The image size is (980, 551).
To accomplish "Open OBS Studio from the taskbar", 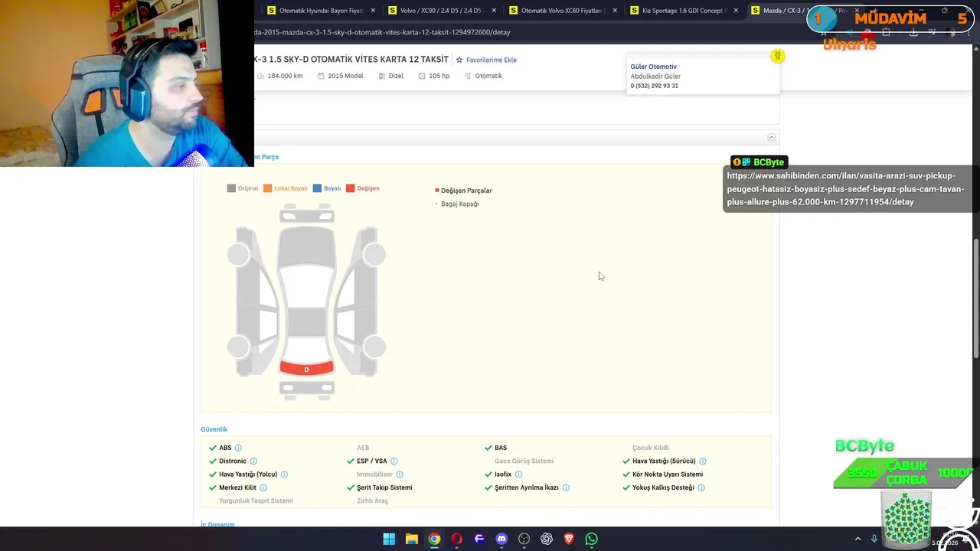I will (524, 539).
